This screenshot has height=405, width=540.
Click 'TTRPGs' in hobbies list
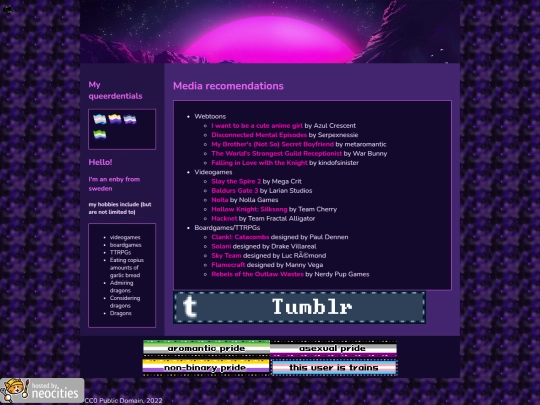(x=120, y=252)
